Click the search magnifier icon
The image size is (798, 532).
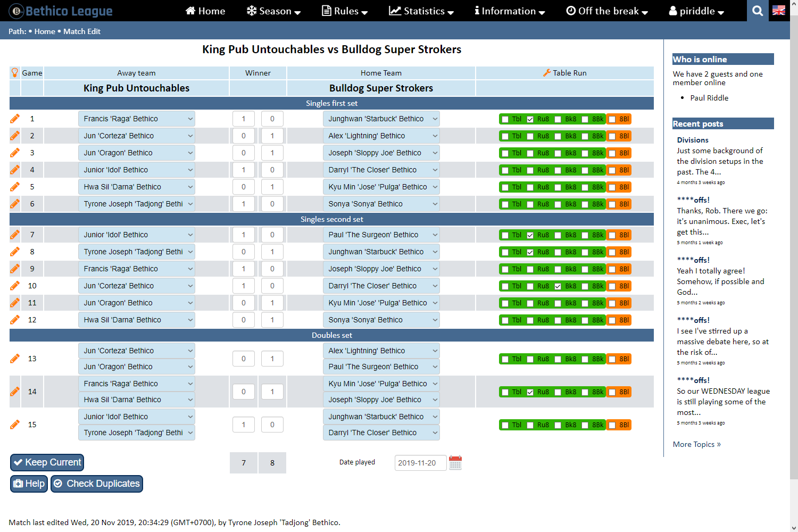[758, 11]
